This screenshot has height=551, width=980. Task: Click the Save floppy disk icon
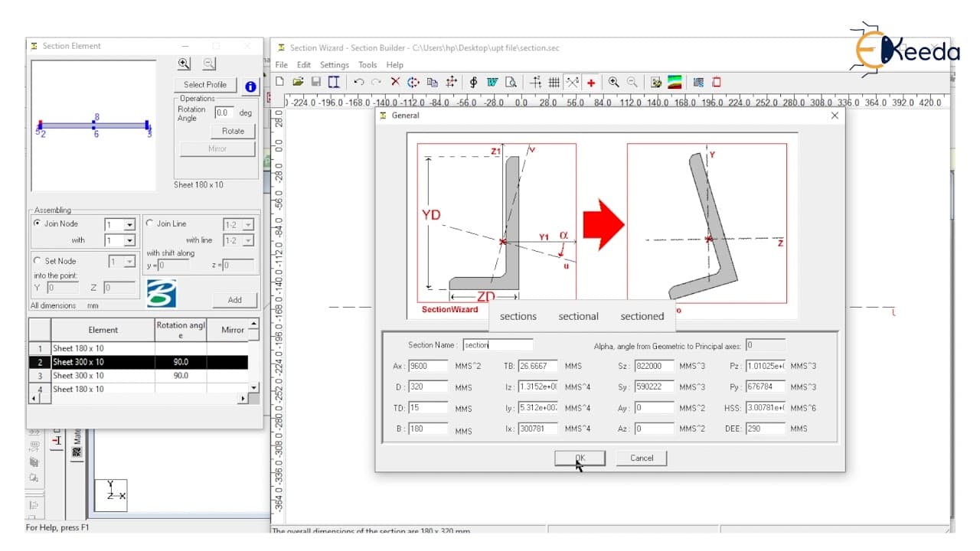tap(315, 82)
